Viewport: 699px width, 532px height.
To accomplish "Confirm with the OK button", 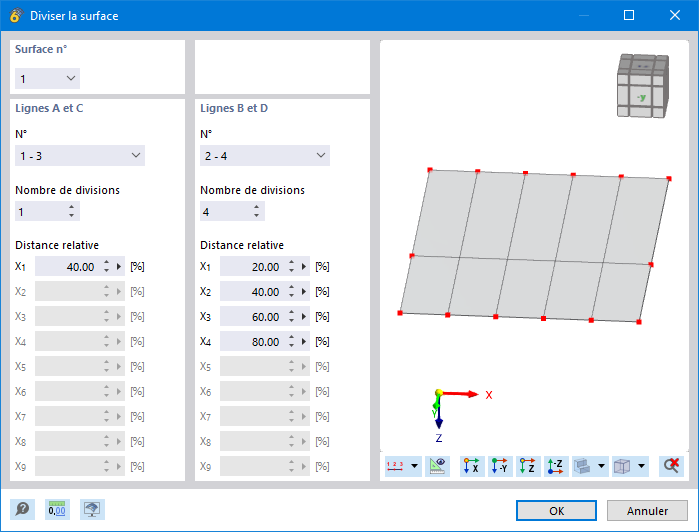I will pyautogui.click(x=556, y=510).
